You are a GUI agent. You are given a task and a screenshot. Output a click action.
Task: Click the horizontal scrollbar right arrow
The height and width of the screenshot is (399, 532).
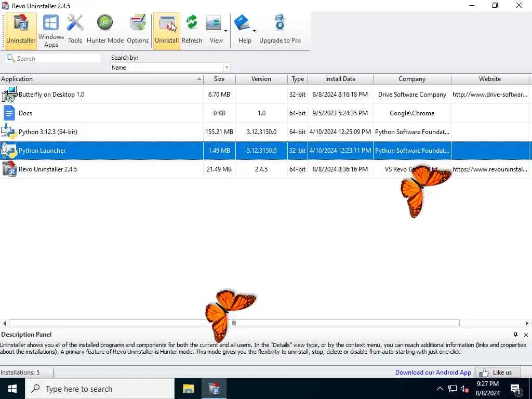(x=527, y=323)
